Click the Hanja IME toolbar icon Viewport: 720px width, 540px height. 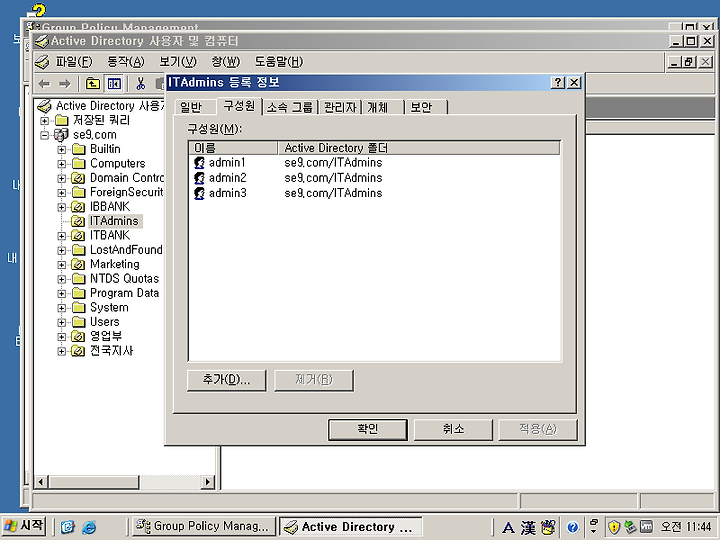pyautogui.click(x=528, y=527)
